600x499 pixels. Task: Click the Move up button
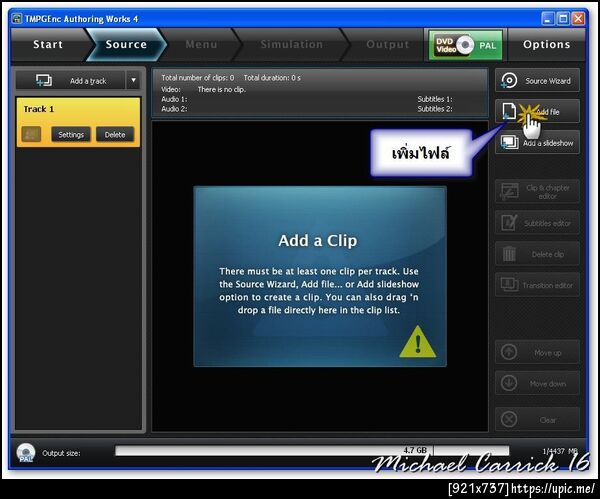coord(537,352)
